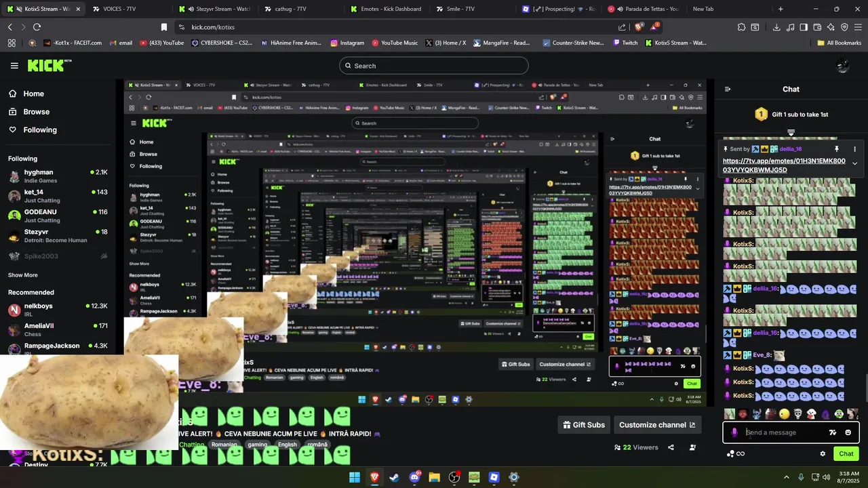The height and width of the screenshot is (488, 868).
Task: Select the blue Stitch emote in quick emotes
Action: click(757, 414)
